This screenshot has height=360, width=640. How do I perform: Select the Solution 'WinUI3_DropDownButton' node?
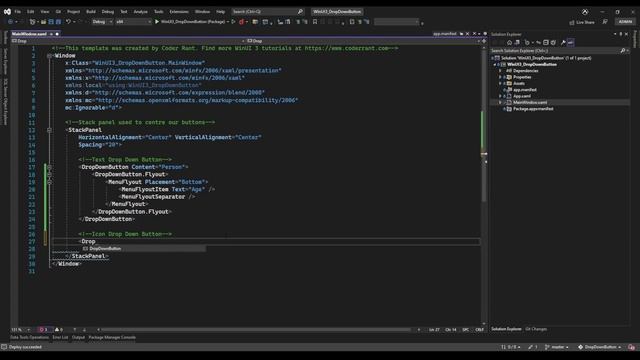(546, 58)
